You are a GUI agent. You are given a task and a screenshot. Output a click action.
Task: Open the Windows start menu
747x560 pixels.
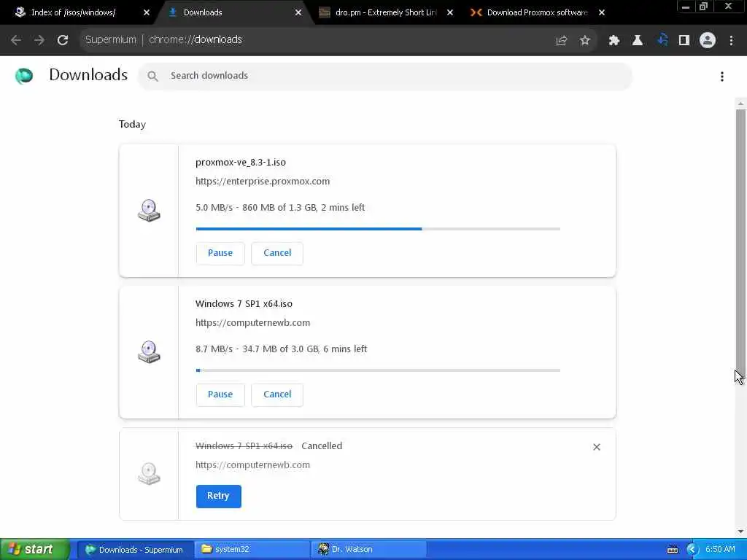pos(34,550)
